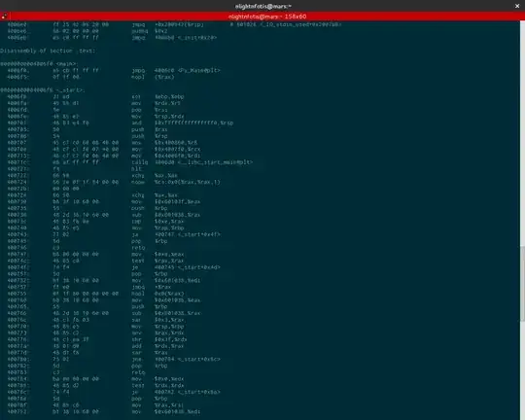Select the 'Disassembly of section .text:' line
525x420 pixels.
tap(48, 51)
